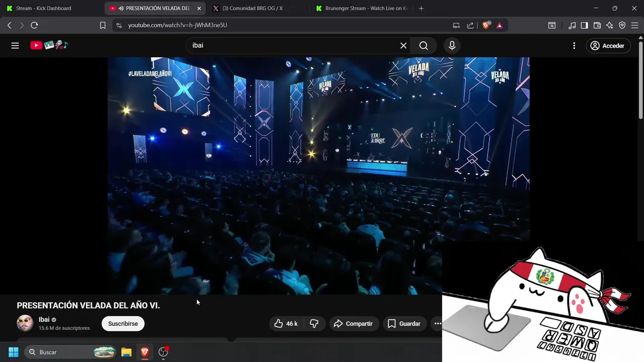
Task: Open Brave VPN shield icon
Action: [622, 25]
